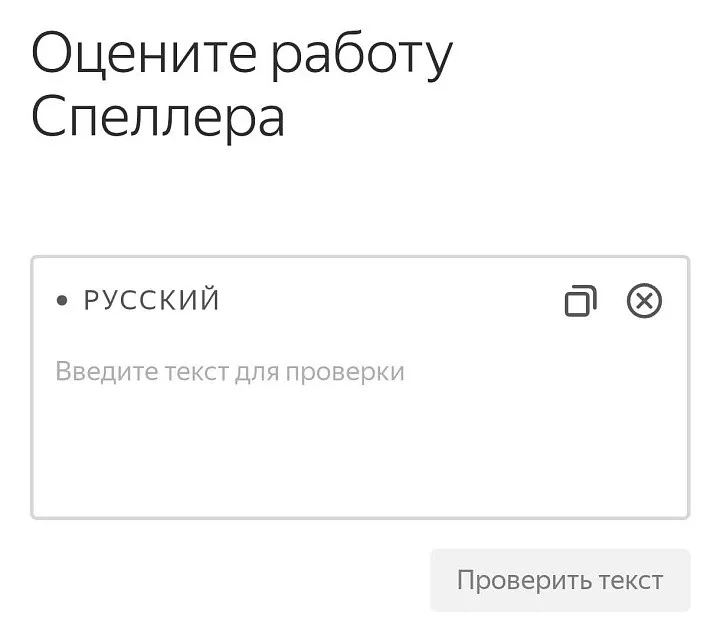Choose the language label РУССКИЙ
The height and width of the screenshot is (644, 720).
(151, 300)
